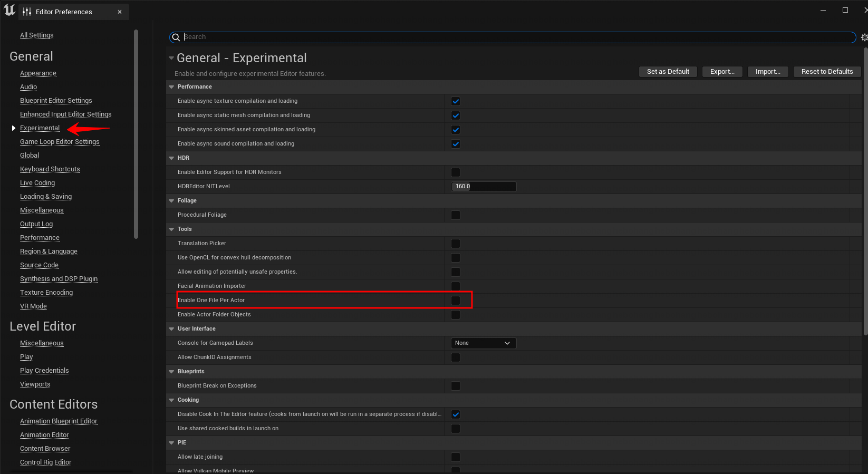Open Keyboard Shortcuts settings
This screenshot has width=868, height=474.
point(50,169)
